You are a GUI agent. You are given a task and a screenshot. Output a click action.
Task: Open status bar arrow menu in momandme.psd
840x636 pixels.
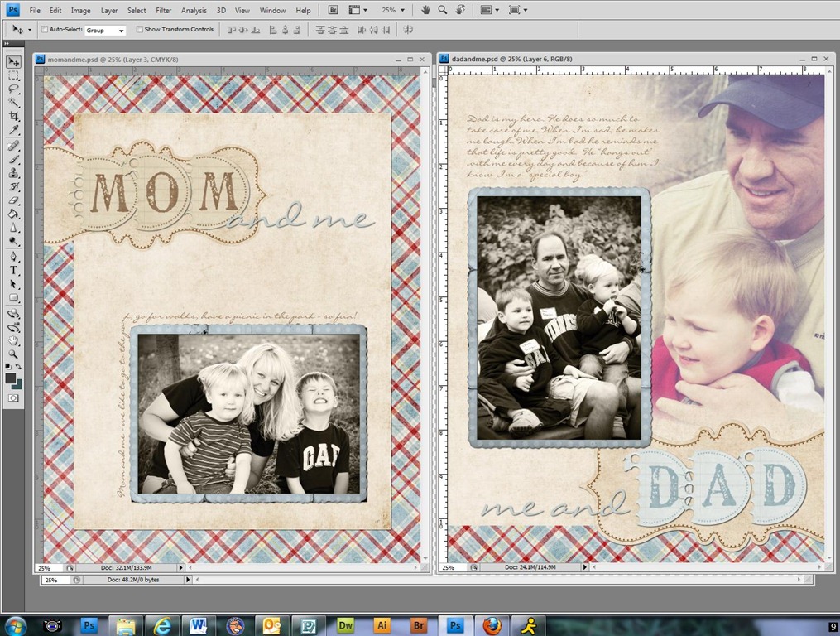pyautogui.click(x=180, y=567)
